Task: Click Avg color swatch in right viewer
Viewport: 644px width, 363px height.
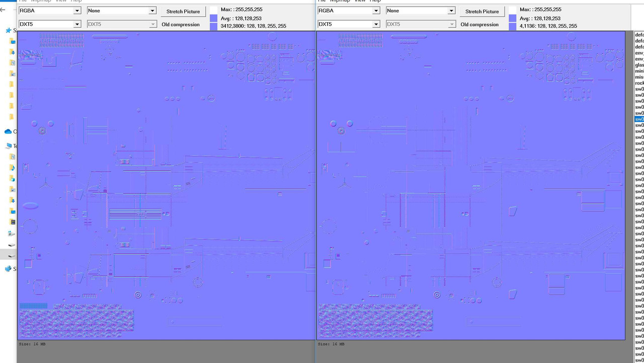Action: click(x=513, y=18)
